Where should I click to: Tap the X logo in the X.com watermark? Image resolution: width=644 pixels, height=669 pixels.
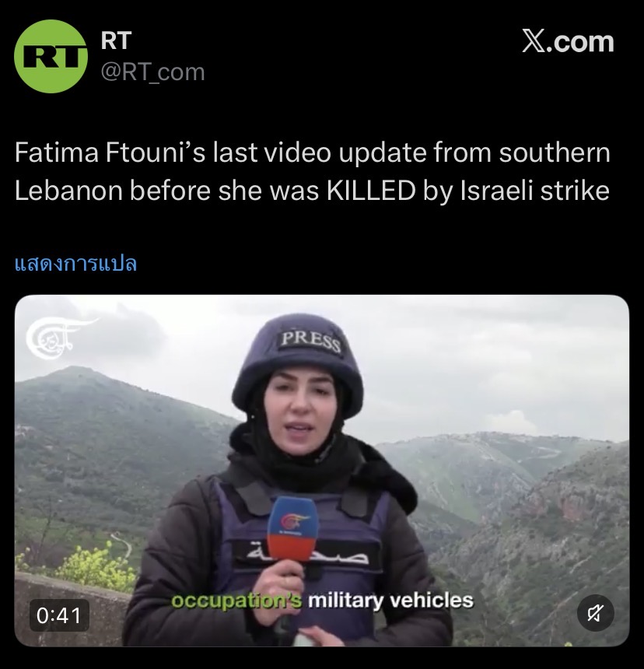[534, 41]
